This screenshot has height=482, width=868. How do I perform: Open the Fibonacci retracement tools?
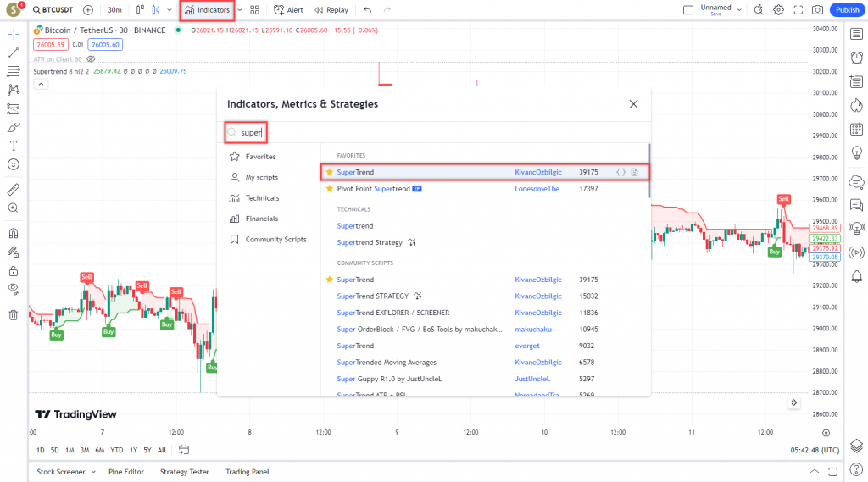pyautogui.click(x=14, y=71)
